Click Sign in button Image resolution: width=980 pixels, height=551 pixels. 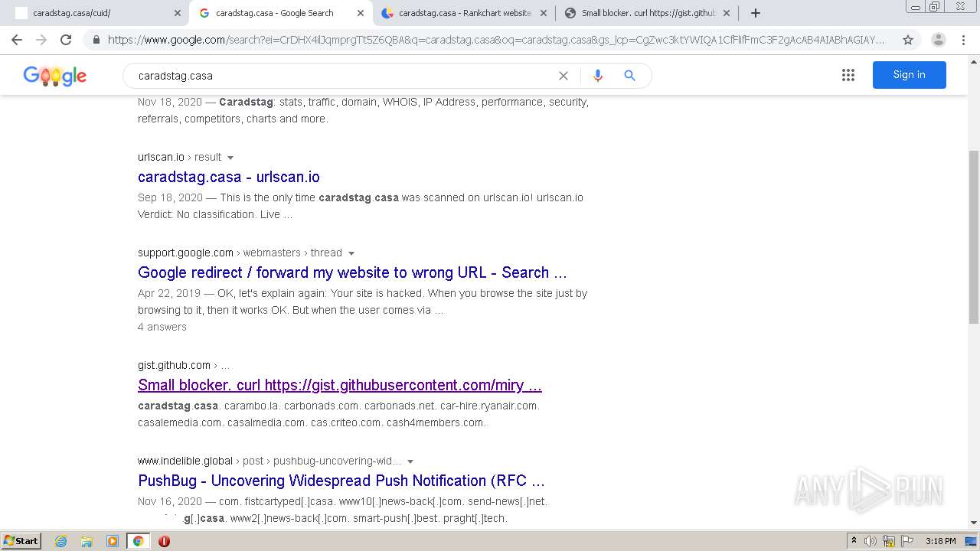coord(909,75)
